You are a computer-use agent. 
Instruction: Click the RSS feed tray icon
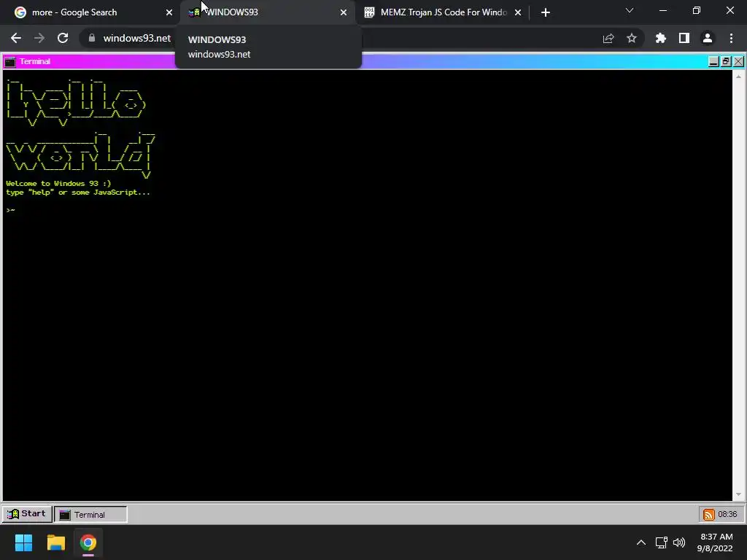(x=709, y=514)
